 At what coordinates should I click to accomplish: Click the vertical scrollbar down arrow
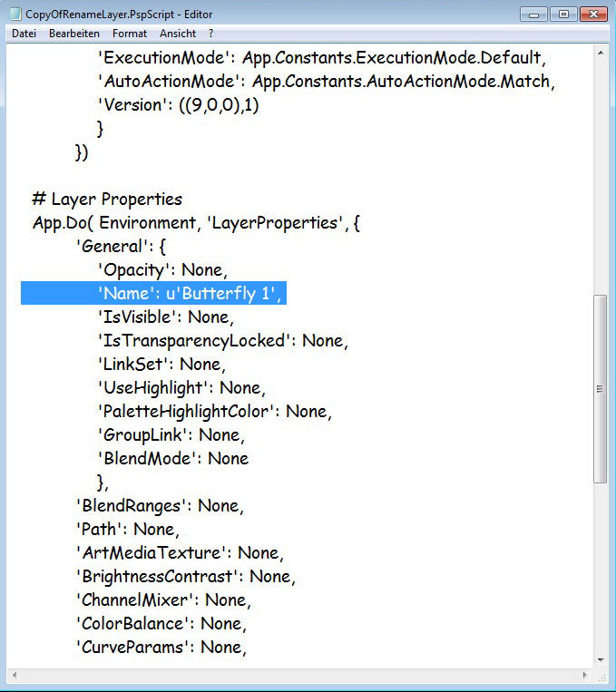(600, 660)
